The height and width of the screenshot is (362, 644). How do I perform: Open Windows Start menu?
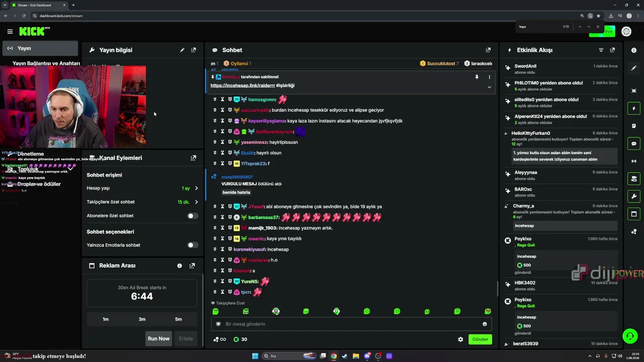(255, 356)
